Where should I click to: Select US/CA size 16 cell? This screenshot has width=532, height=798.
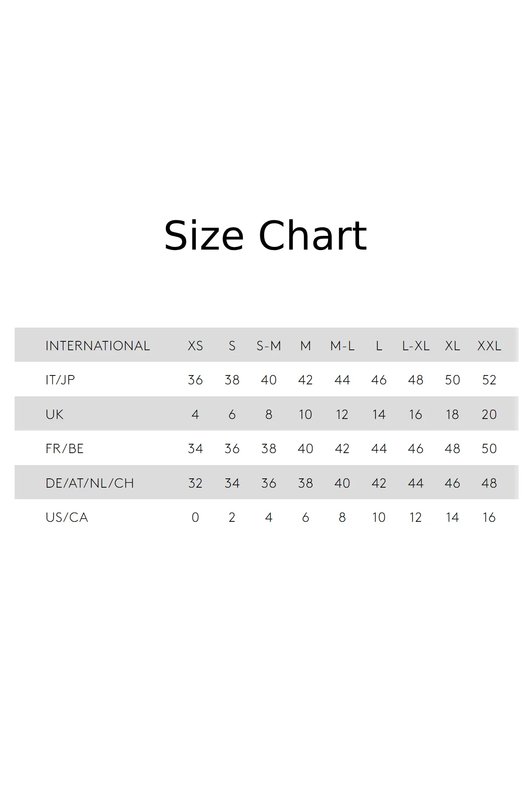coord(489,517)
